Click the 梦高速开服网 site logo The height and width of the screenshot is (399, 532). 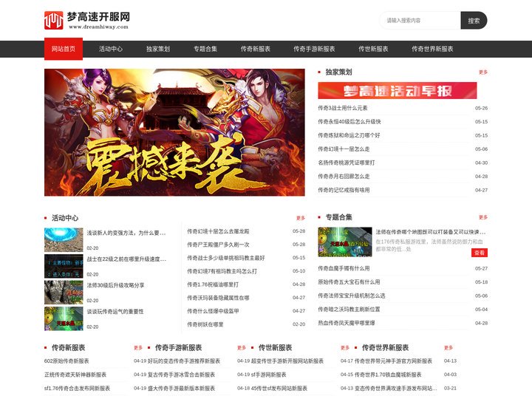pos(87,21)
